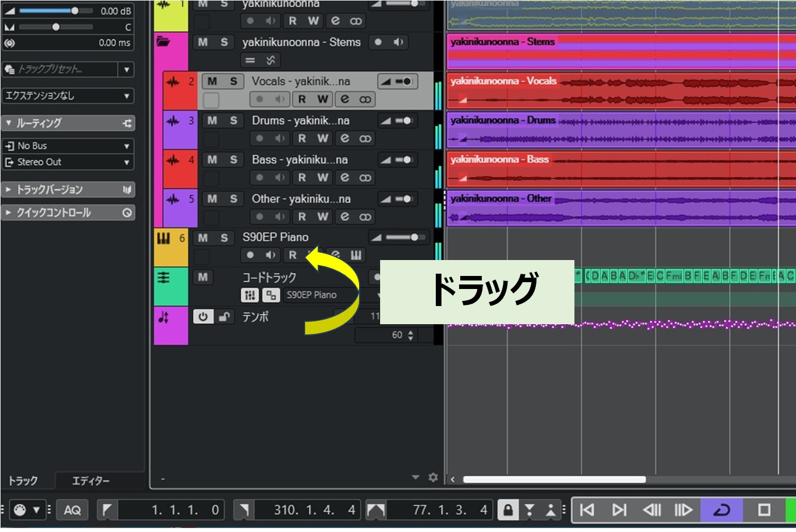Image resolution: width=796 pixels, height=532 pixels.
Task: Switch to the エディター tab
Action: click(x=90, y=481)
